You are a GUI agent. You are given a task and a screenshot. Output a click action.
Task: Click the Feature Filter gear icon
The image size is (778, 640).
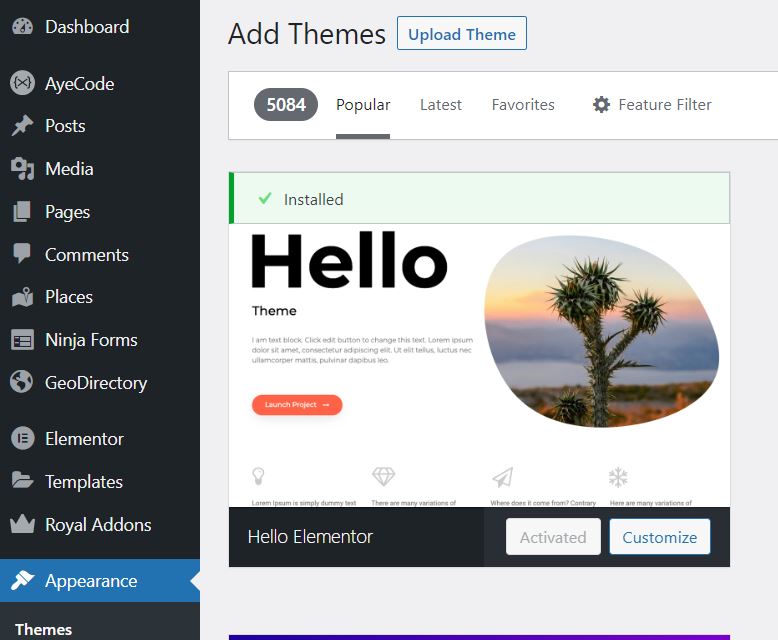click(x=601, y=105)
